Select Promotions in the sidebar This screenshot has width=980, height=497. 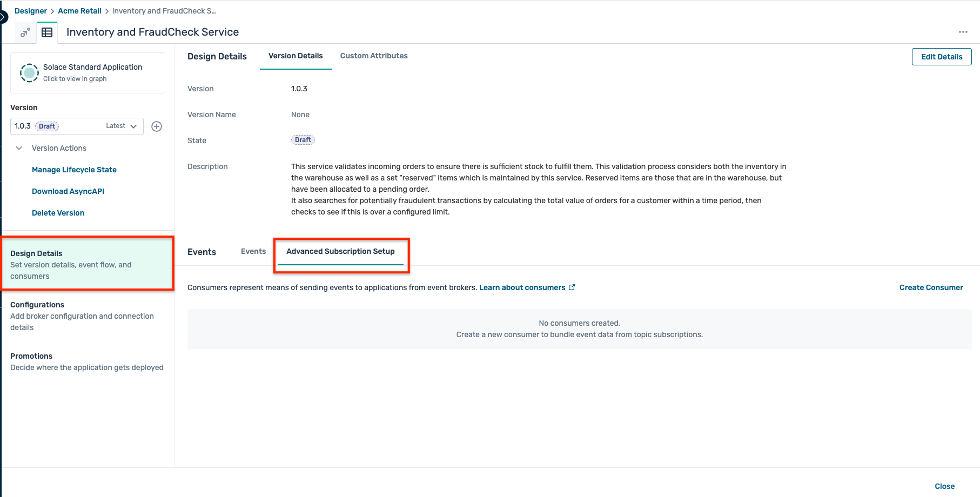pyautogui.click(x=31, y=355)
